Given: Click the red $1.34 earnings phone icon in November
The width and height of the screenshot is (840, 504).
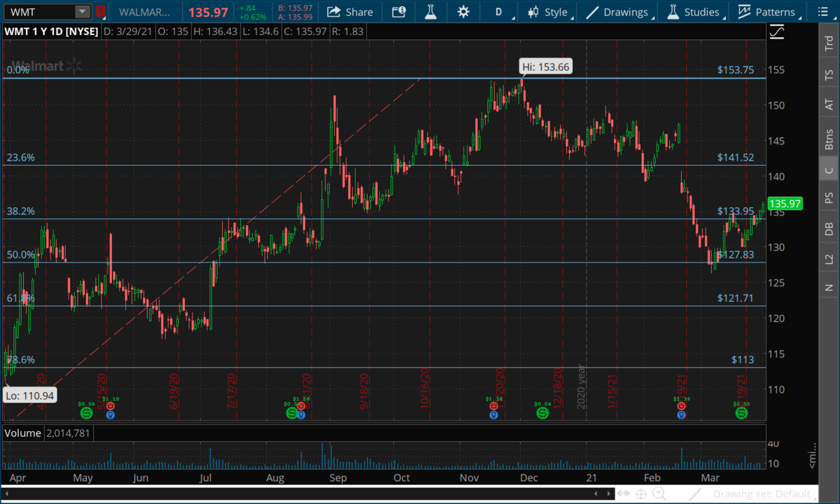Looking at the screenshot, I should pyautogui.click(x=494, y=406).
